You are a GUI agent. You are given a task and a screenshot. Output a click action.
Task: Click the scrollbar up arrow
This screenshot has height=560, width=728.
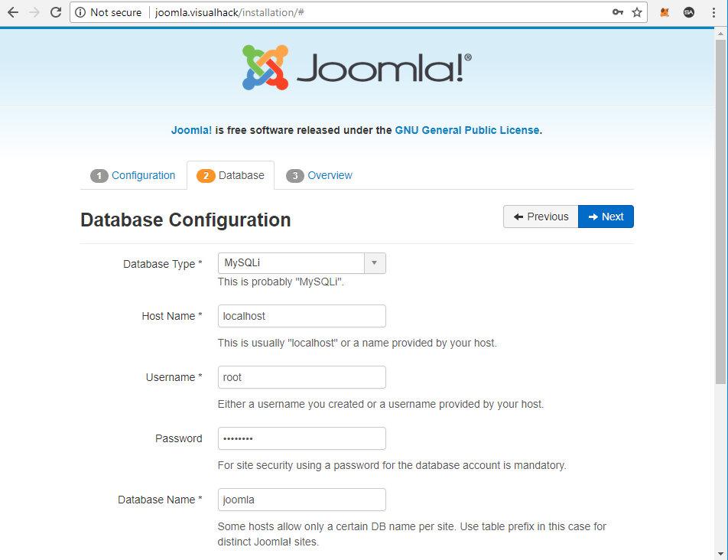[720, 34]
